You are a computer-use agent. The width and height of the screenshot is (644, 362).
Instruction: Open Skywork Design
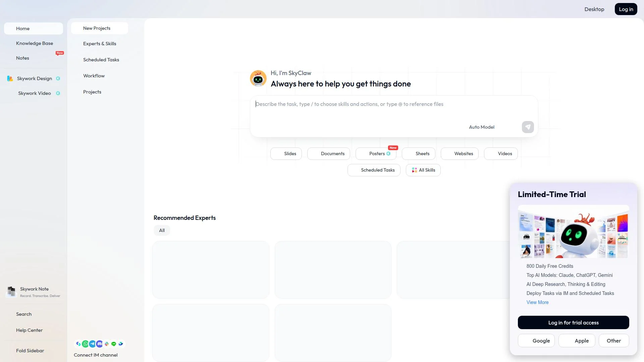34,78
